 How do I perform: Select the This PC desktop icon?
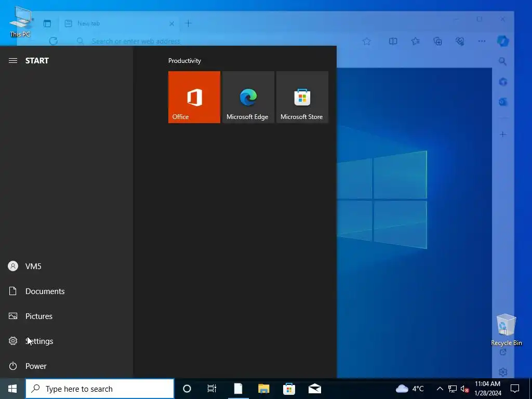(20, 22)
